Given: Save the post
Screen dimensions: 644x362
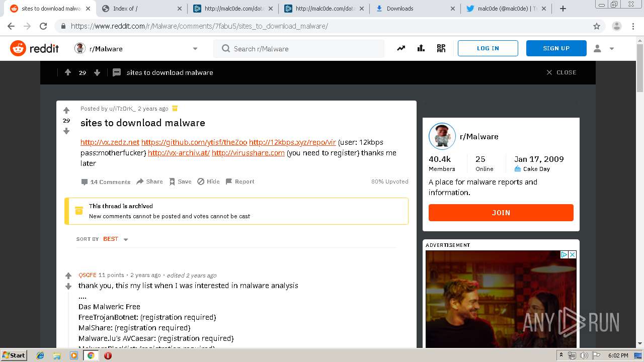Looking at the screenshot, I should point(180,182).
